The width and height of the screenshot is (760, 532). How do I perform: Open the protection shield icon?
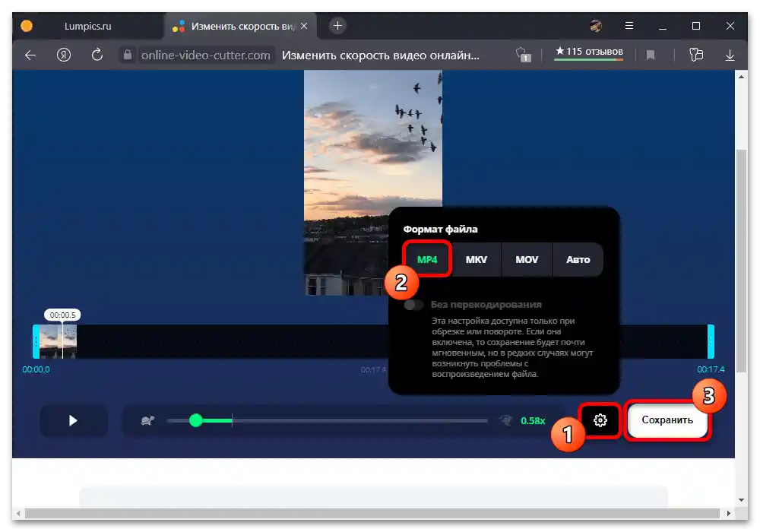(524, 55)
